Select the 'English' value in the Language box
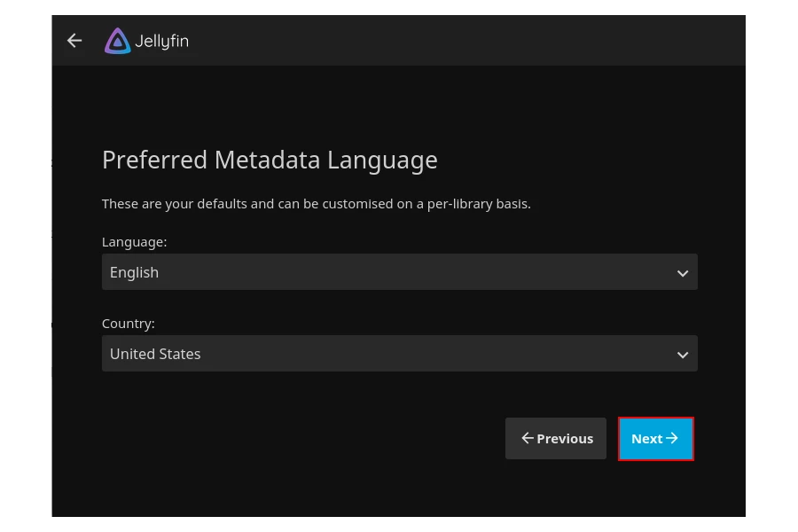798x532 pixels. pos(135,272)
